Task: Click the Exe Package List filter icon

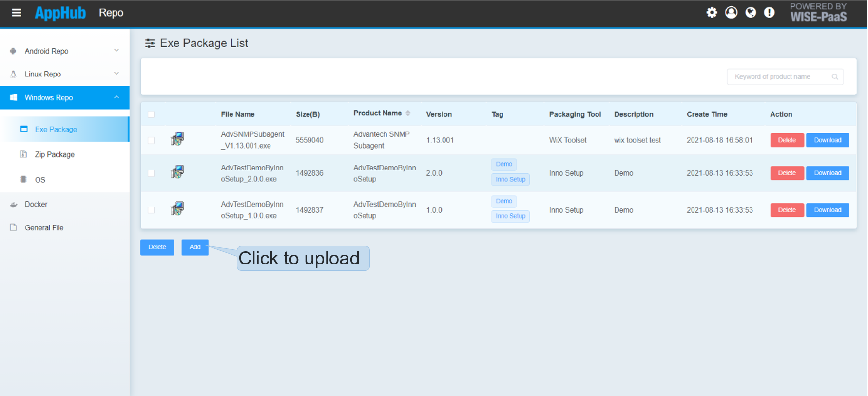Action: [x=150, y=43]
